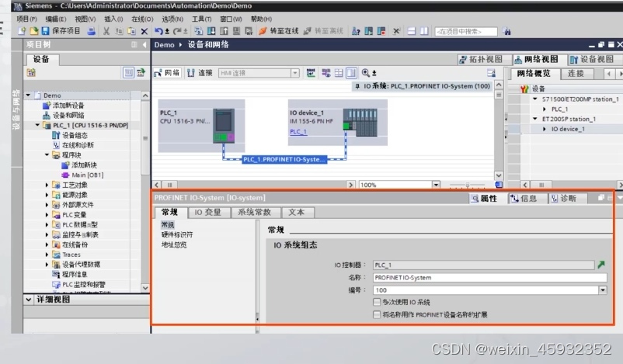Screen dimensions: 623x364
Task: Open 设备组态 device configuration item
Action: pos(70,135)
